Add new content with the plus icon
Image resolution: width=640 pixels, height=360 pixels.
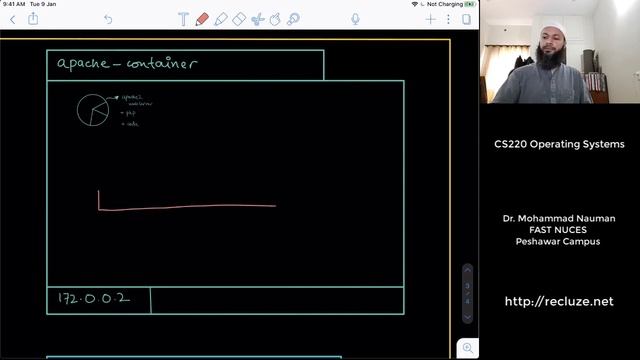click(x=430, y=19)
